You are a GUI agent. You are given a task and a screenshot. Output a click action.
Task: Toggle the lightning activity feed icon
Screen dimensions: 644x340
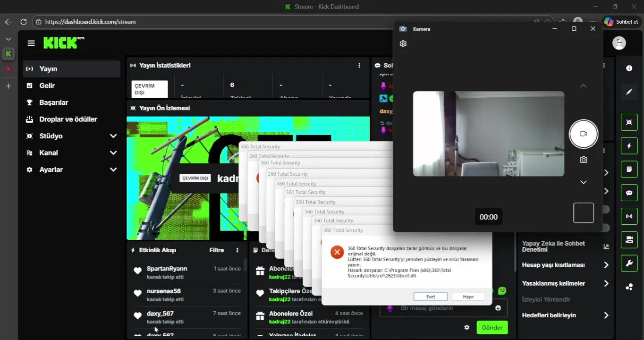[x=629, y=146]
